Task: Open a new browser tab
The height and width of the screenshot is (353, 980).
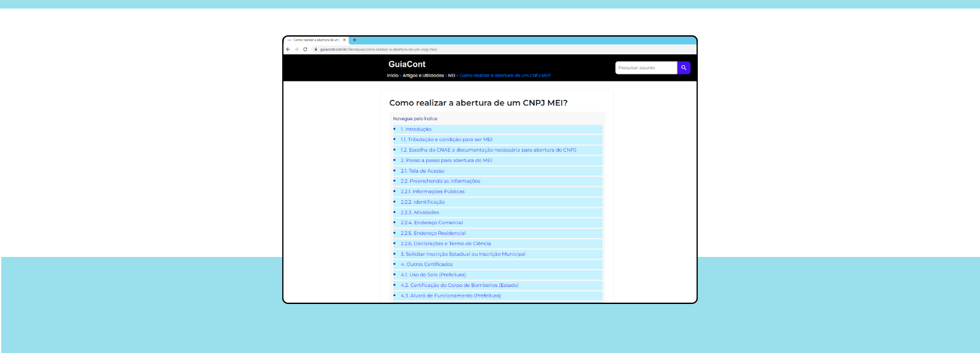Action: click(355, 40)
